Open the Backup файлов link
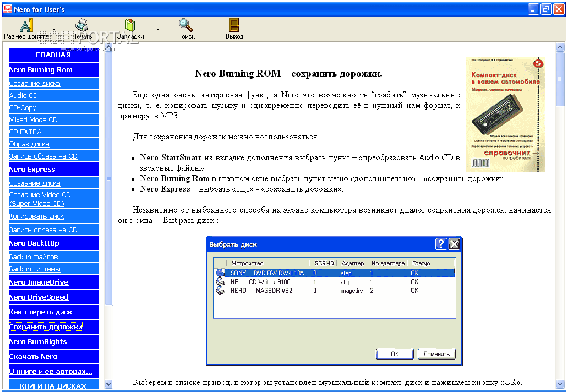The image size is (568, 392). point(34,257)
